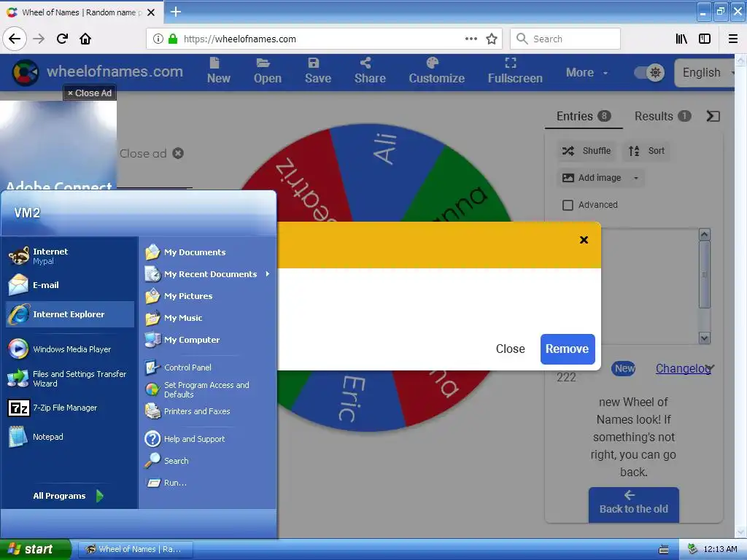Switch to the Entries tab
747x560 pixels.
pyautogui.click(x=584, y=116)
